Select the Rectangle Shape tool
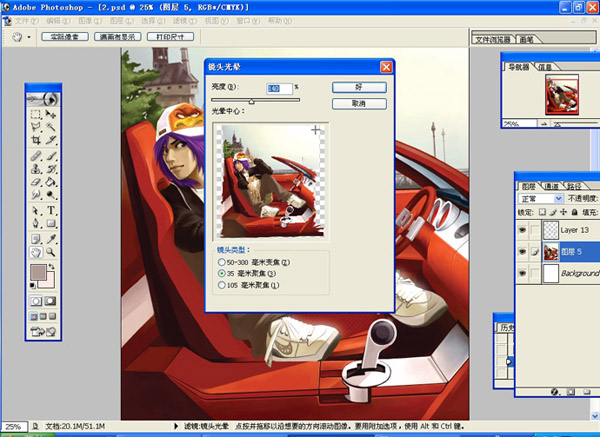Viewport: 600px width, 437px height. click(51, 223)
